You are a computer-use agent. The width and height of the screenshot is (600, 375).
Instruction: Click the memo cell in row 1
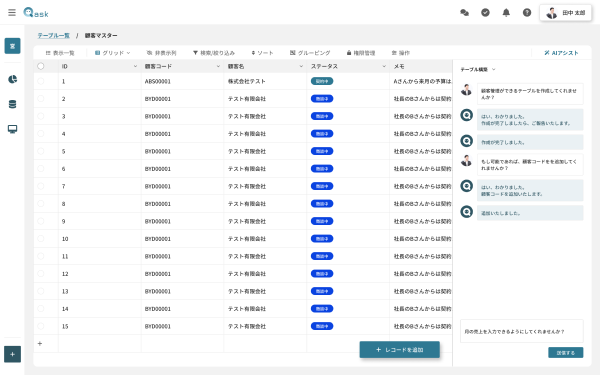click(x=421, y=81)
